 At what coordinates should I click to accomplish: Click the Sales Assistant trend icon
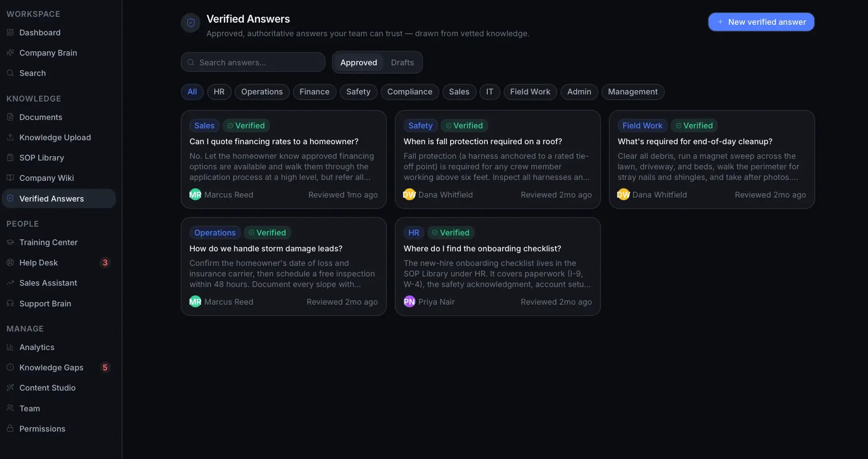[x=10, y=283]
